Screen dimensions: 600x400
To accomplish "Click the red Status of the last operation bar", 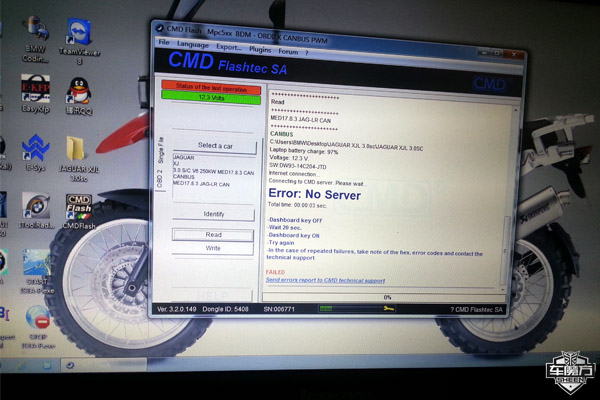I will (x=211, y=88).
